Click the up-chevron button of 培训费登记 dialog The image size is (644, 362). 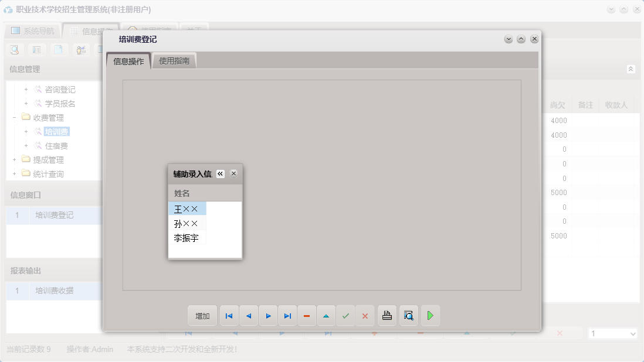(x=521, y=39)
